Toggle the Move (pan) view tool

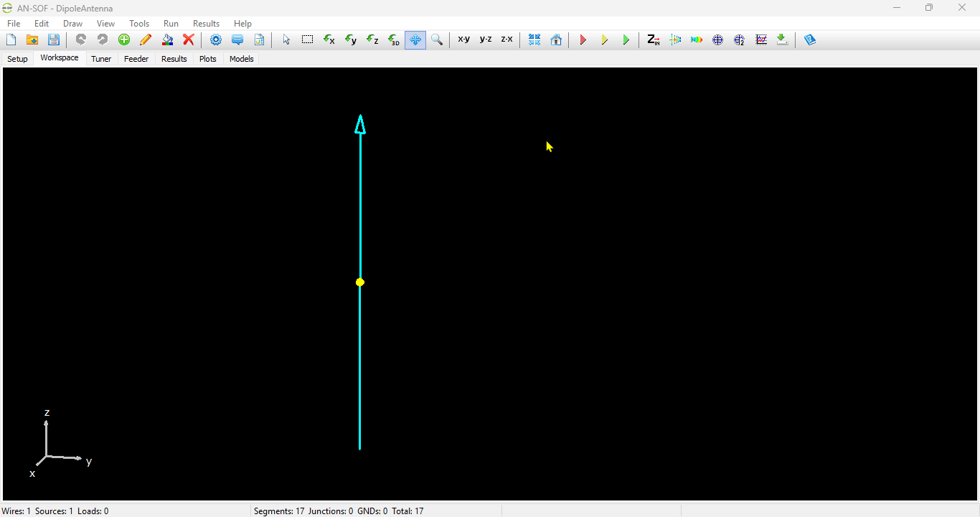pyautogui.click(x=415, y=40)
